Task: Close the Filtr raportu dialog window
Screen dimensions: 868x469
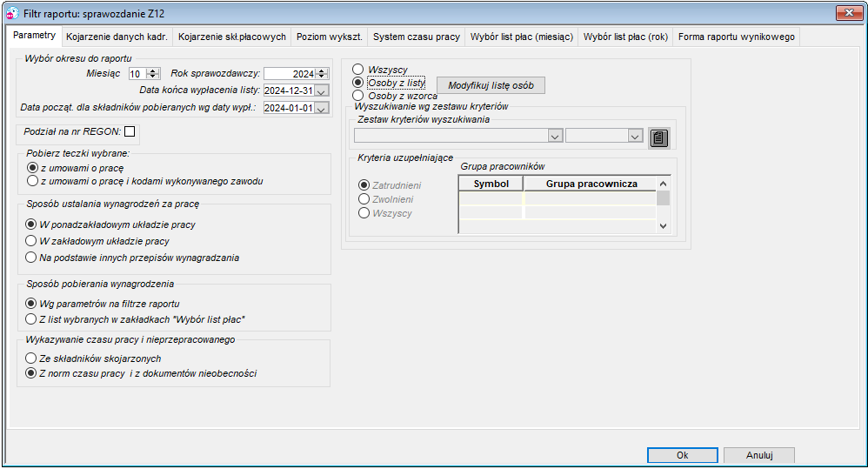Action: (849, 13)
